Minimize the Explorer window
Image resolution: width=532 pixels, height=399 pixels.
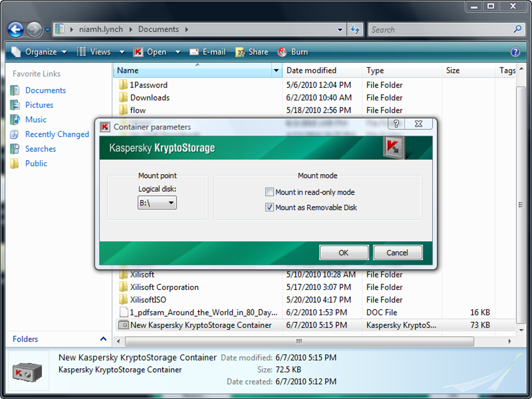[x=474, y=6]
